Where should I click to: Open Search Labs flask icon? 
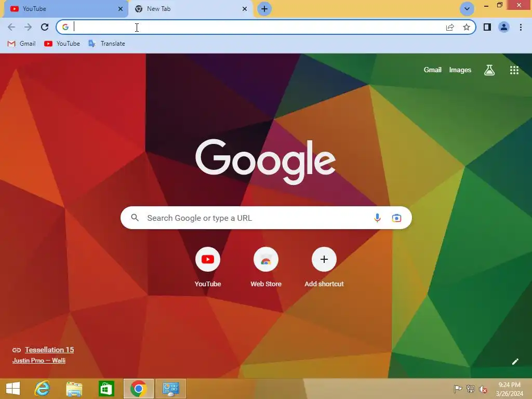489,70
